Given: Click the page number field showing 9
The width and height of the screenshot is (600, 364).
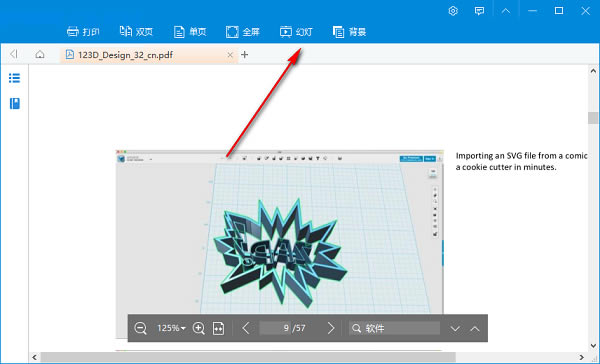Looking at the screenshot, I should (275, 328).
